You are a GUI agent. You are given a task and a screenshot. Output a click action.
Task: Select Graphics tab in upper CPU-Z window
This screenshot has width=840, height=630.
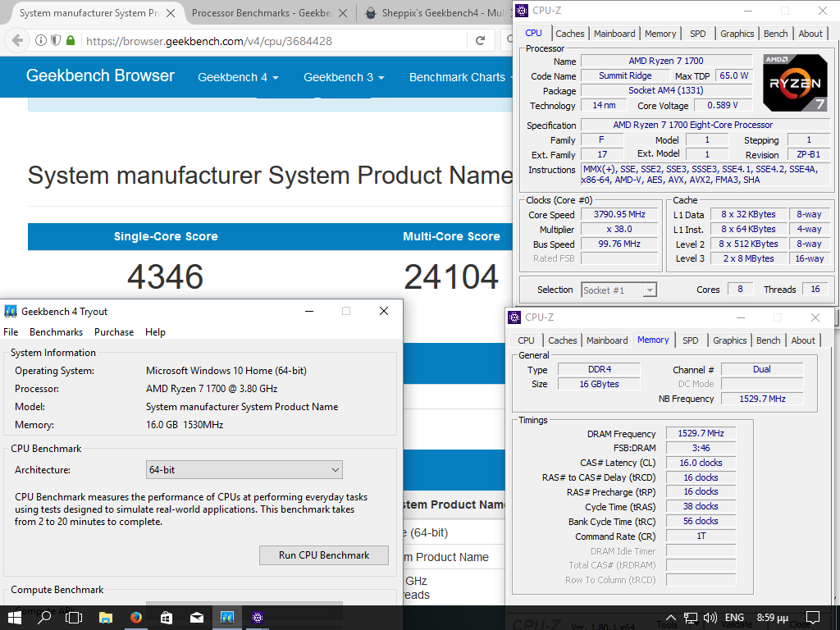point(737,34)
